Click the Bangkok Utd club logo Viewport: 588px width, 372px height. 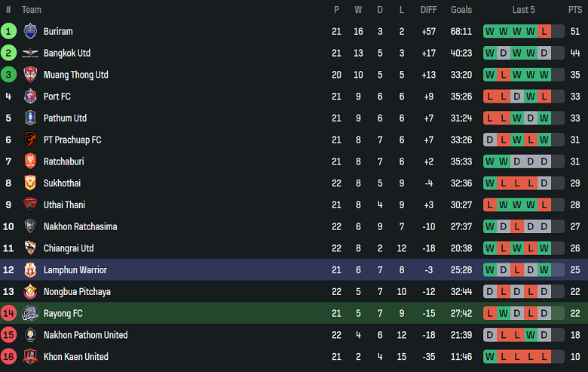click(30, 54)
